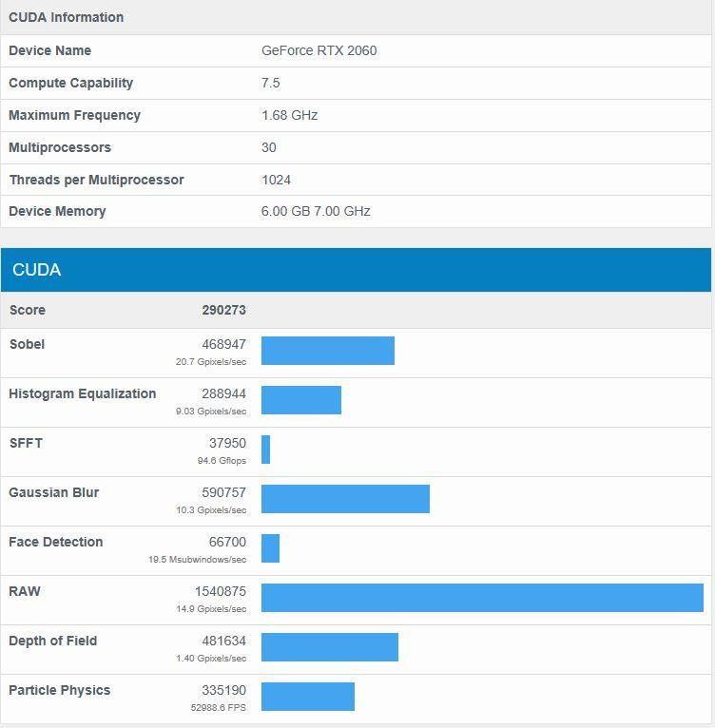
Task: Select the Particle Physics result bar
Action: pos(307,697)
